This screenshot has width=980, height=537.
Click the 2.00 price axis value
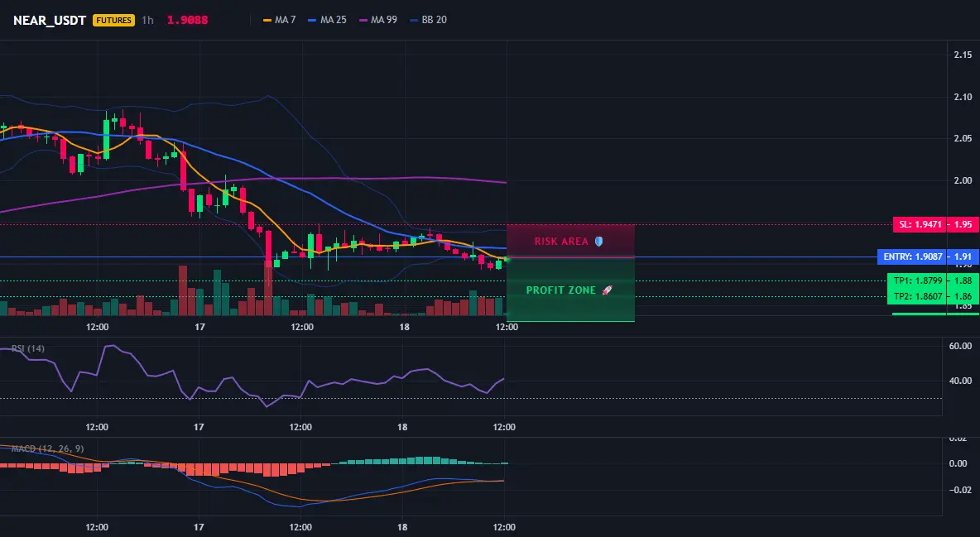tap(963, 180)
